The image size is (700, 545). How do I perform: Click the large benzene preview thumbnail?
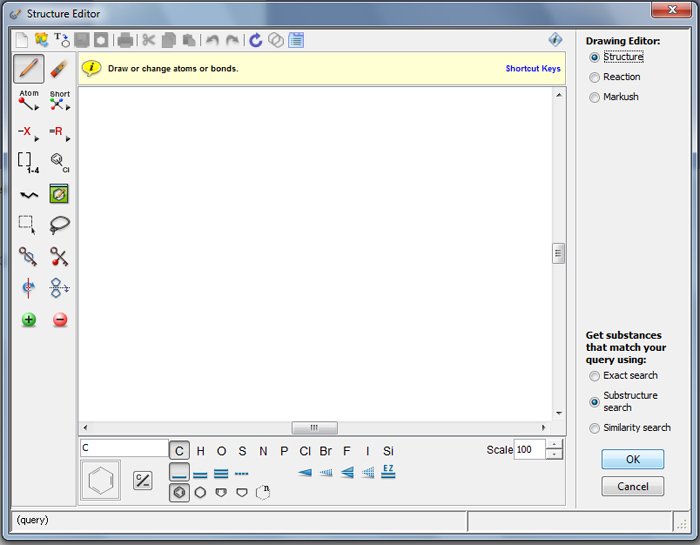[100, 480]
